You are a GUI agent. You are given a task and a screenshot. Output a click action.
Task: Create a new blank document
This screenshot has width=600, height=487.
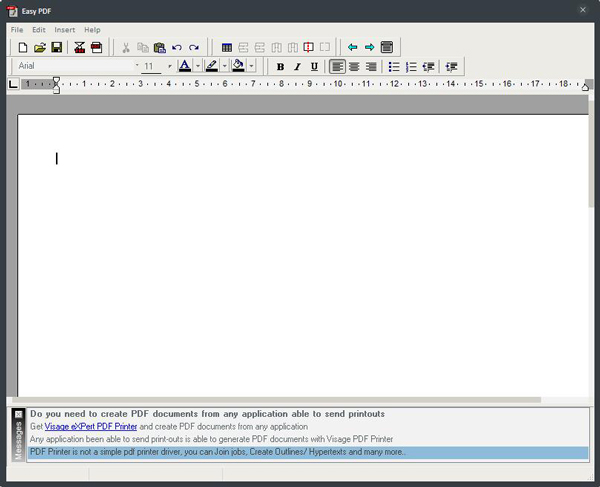click(x=23, y=47)
